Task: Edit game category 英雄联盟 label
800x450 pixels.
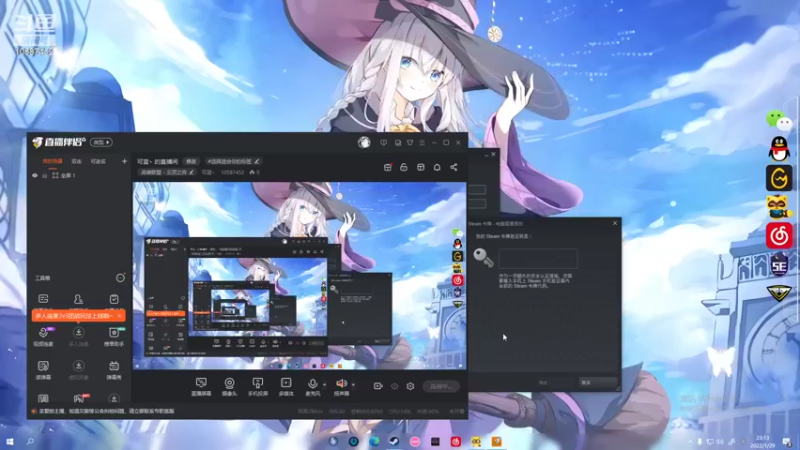Action: pos(166,172)
